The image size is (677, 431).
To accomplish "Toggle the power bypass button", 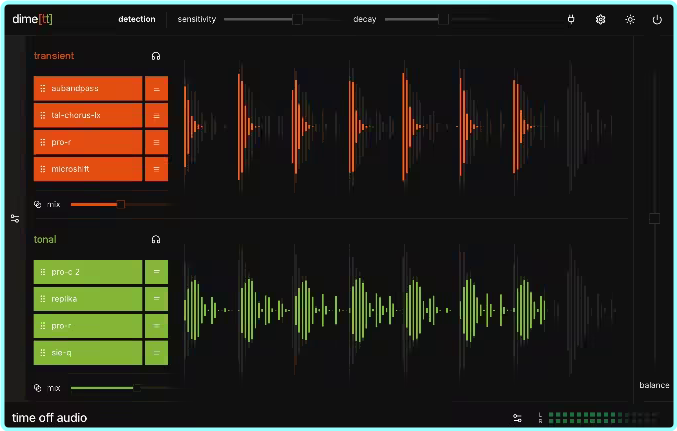I will coord(657,19).
